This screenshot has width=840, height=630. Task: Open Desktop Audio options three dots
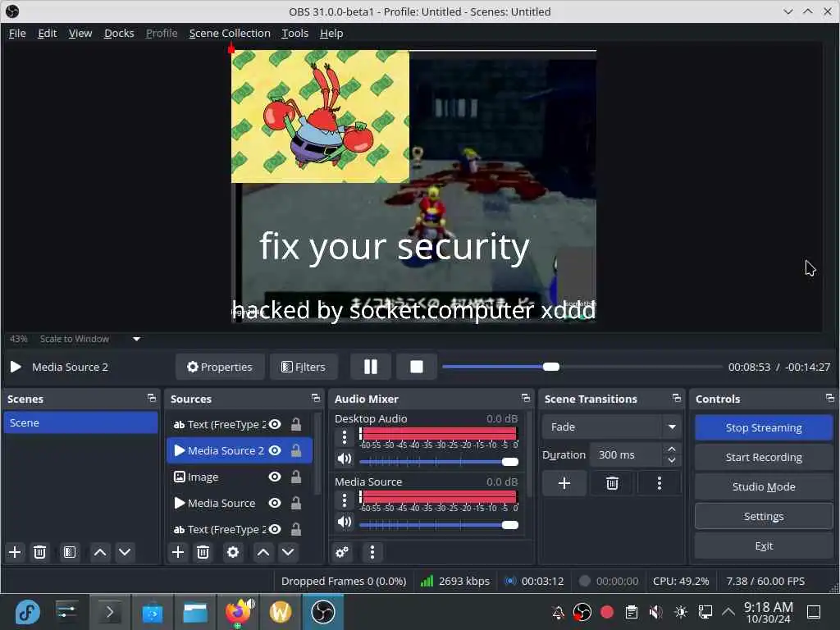(345, 437)
